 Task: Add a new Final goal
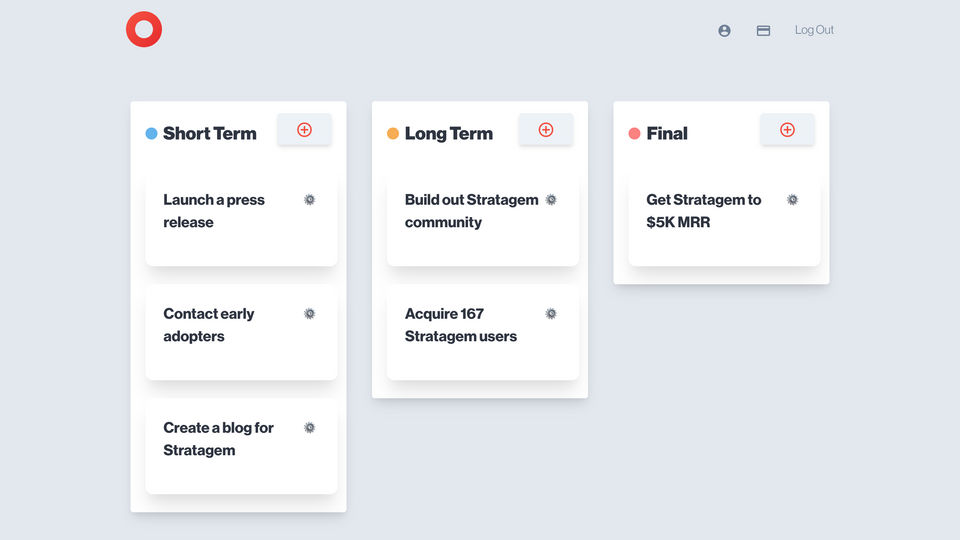tap(787, 130)
